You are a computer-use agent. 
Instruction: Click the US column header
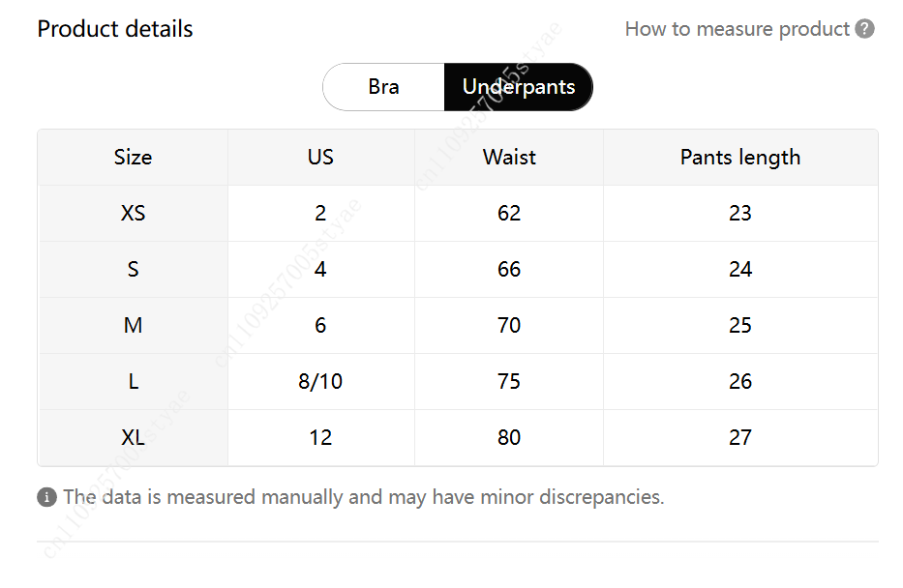[320, 157]
